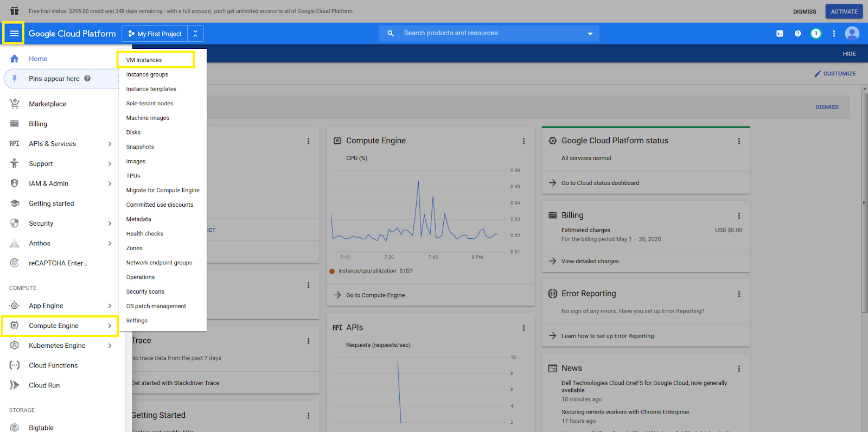Open Billing card three-dot menu

tap(739, 215)
